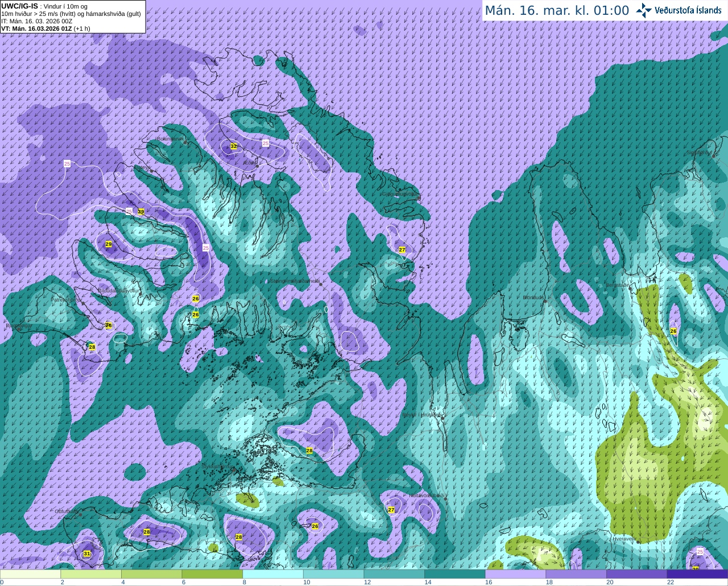Click the 6–8 m/s olive legend swatch
This screenshot has height=586, width=728.
(212, 574)
